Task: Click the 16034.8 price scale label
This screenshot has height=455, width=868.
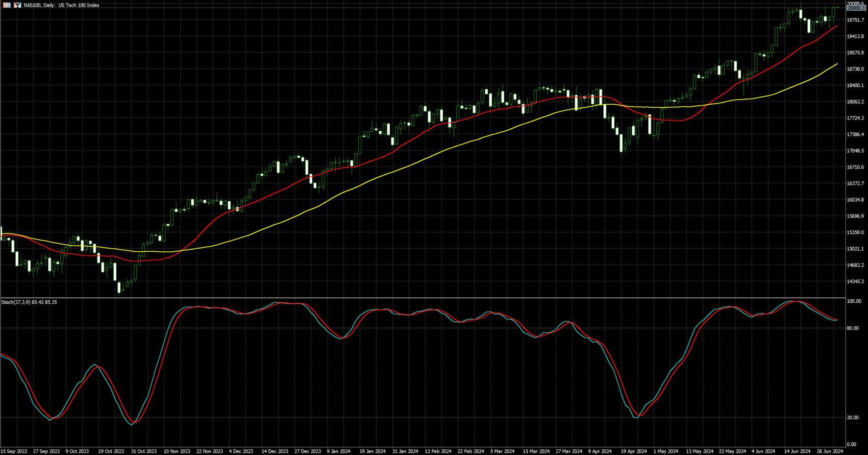Action: pyautogui.click(x=855, y=200)
